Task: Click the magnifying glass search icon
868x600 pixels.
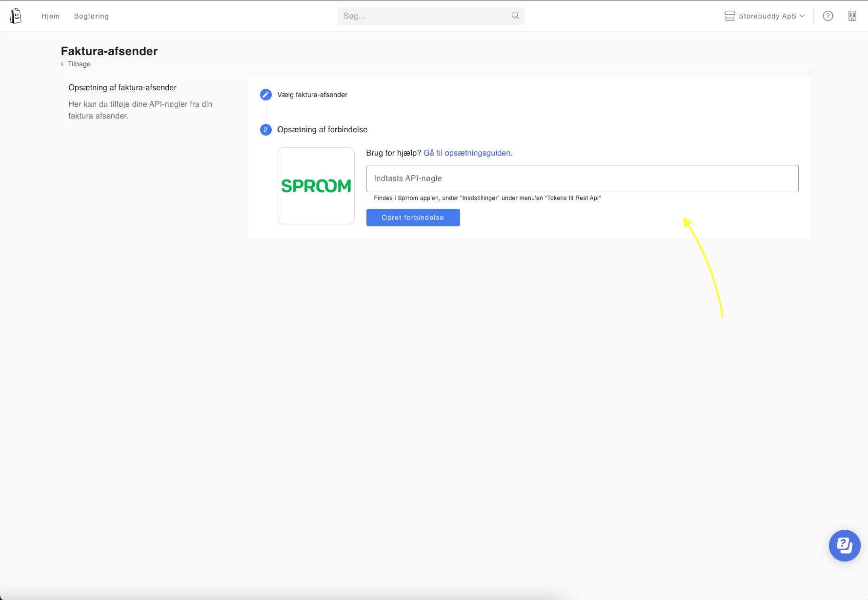Action: (515, 16)
